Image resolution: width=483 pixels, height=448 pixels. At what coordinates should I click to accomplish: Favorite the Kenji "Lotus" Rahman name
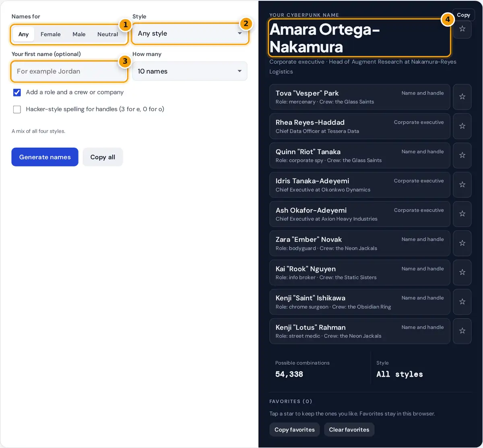pos(462,331)
